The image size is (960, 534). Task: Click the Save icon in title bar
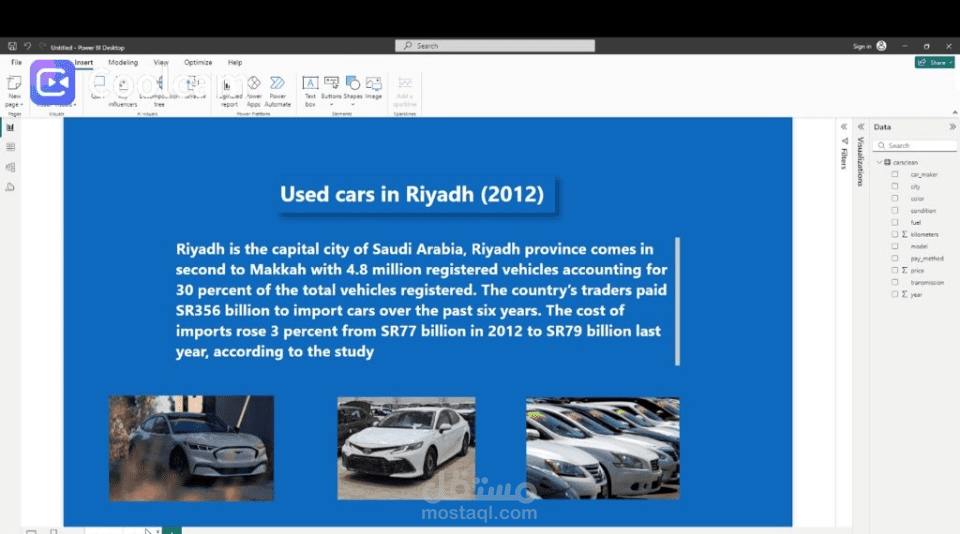(12, 47)
